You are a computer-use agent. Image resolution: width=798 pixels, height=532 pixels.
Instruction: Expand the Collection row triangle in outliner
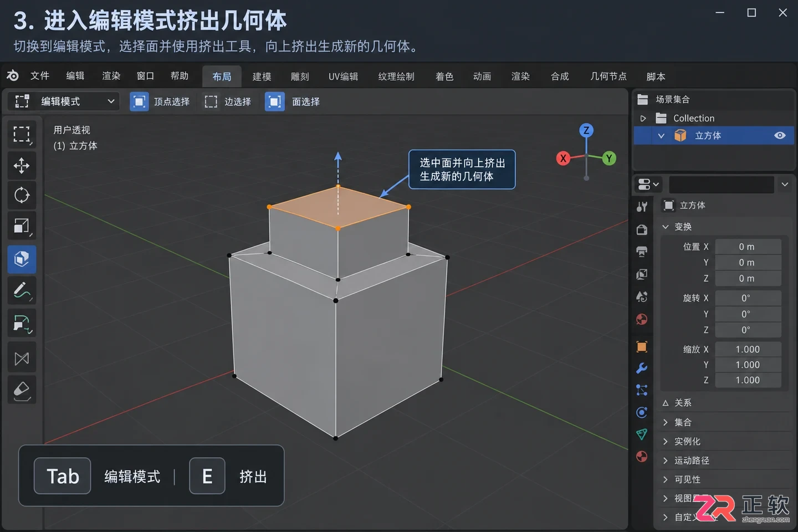pos(643,118)
